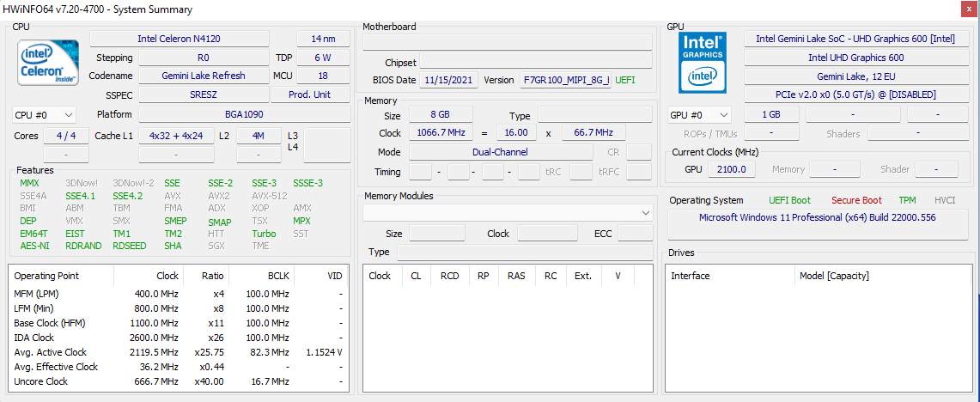Click the RDRAND feature label

tap(83, 246)
